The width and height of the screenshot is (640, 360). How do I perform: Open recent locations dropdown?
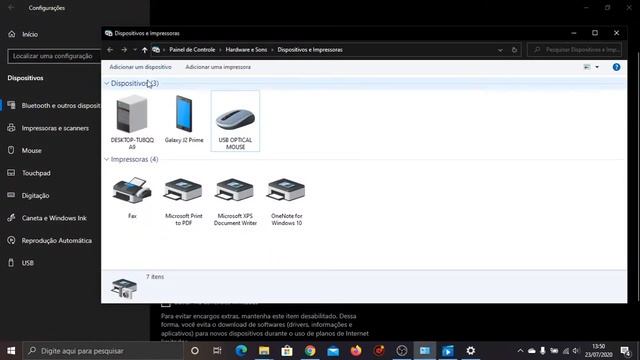click(x=135, y=50)
